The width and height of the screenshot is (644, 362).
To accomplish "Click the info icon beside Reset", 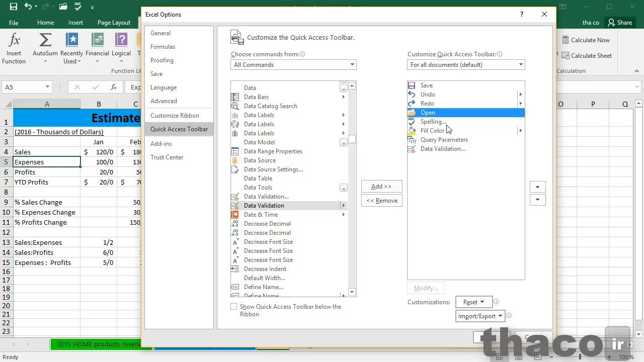I will 496,302.
